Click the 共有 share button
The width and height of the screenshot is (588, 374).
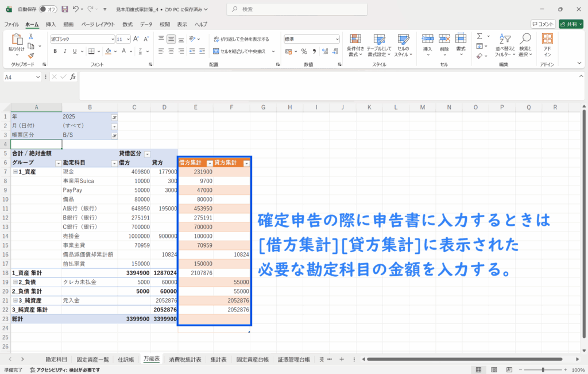(571, 24)
